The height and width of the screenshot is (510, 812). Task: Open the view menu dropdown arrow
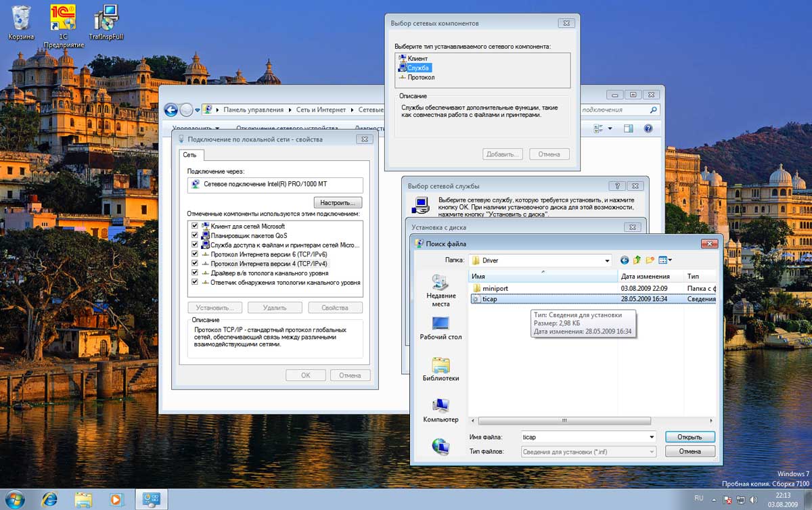pos(670,260)
